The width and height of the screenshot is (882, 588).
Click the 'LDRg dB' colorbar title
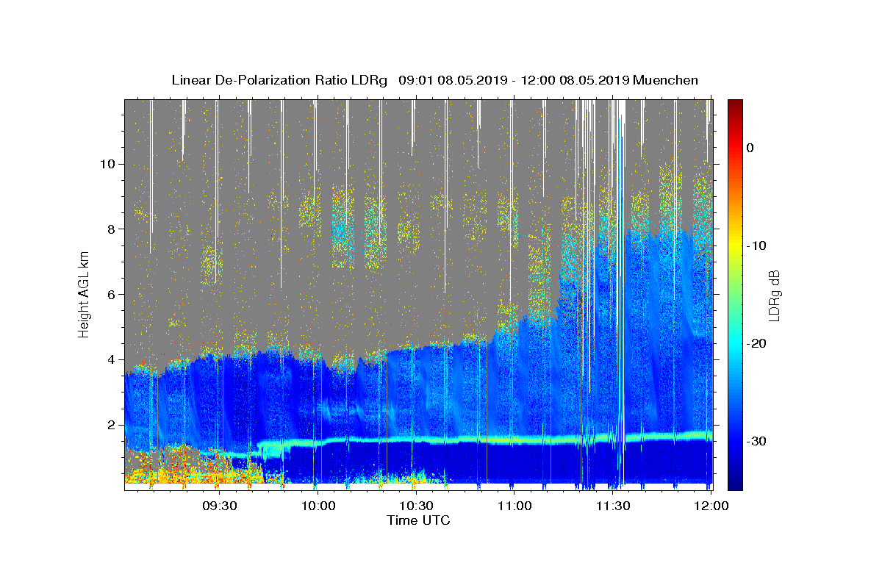pos(774,294)
